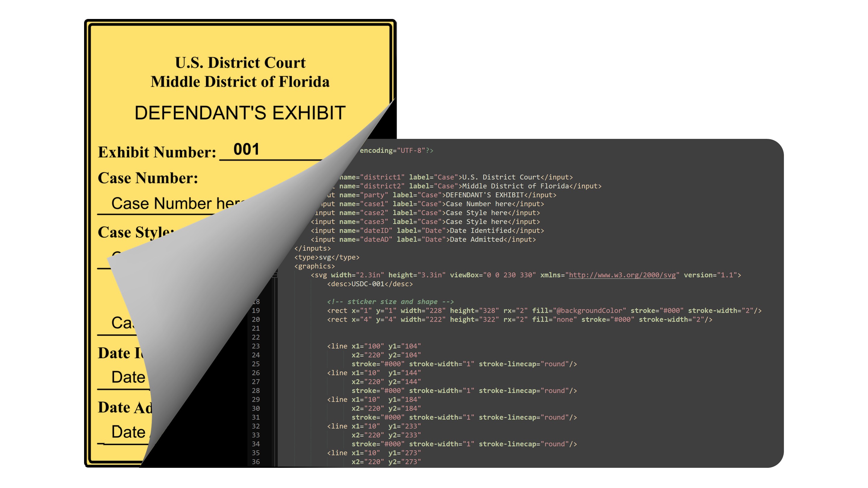
Task: Click the 'sticker size and shape' comment
Action: coord(391,302)
